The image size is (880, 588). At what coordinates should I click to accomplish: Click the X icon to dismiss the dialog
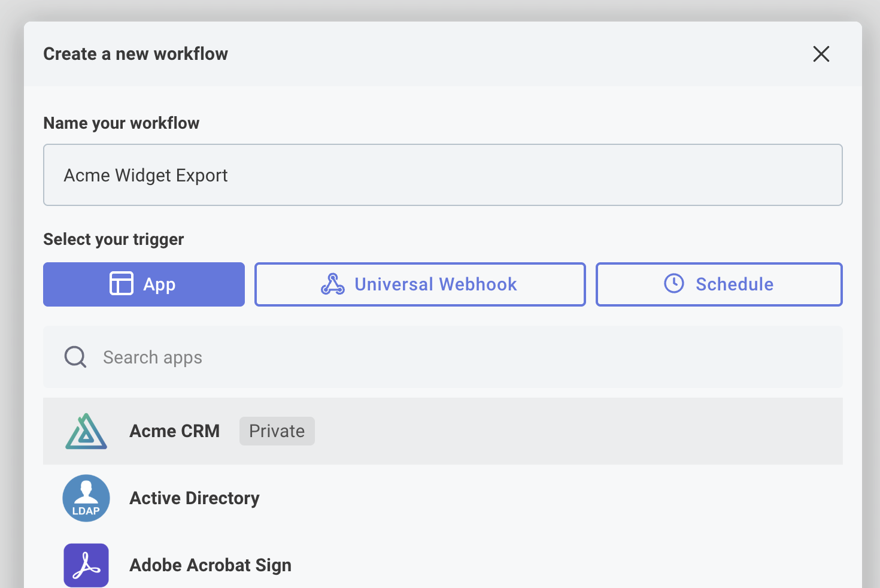click(x=821, y=54)
